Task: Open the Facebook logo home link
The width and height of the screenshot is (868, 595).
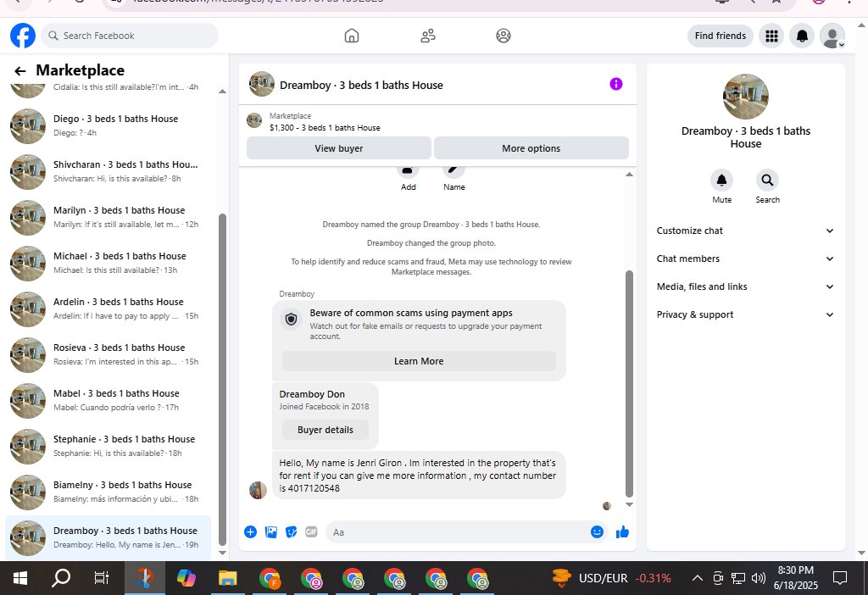Action: pos(23,36)
